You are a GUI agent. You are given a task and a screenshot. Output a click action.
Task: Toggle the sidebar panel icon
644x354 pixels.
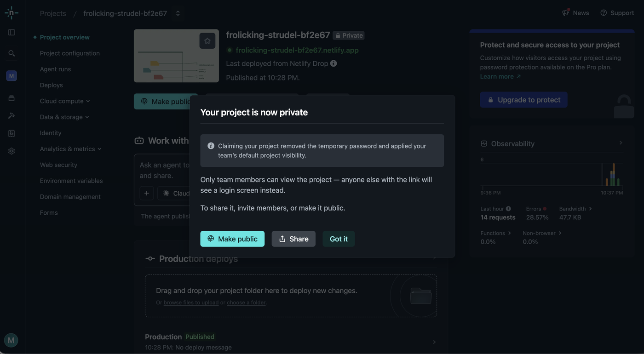11,32
